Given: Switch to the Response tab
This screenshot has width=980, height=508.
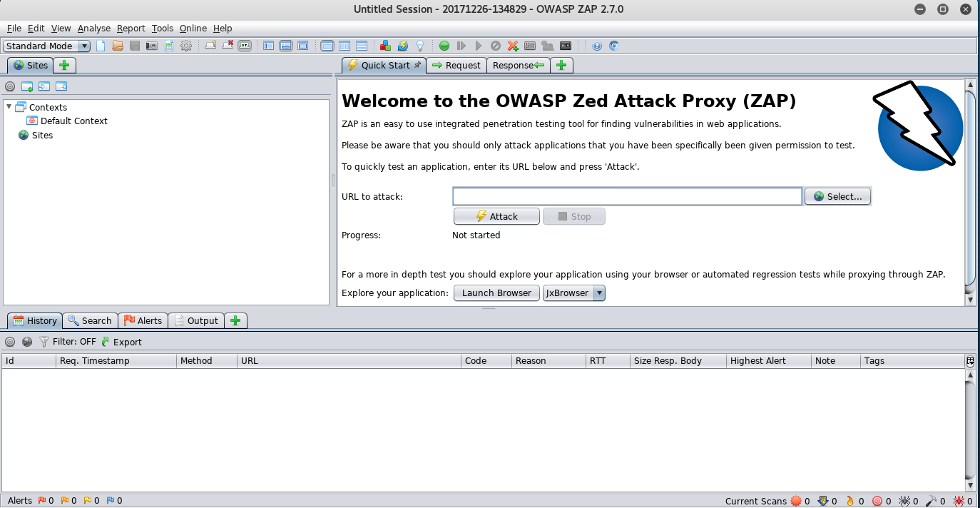Looking at the screenshot, I should click(x=519, y=65).
